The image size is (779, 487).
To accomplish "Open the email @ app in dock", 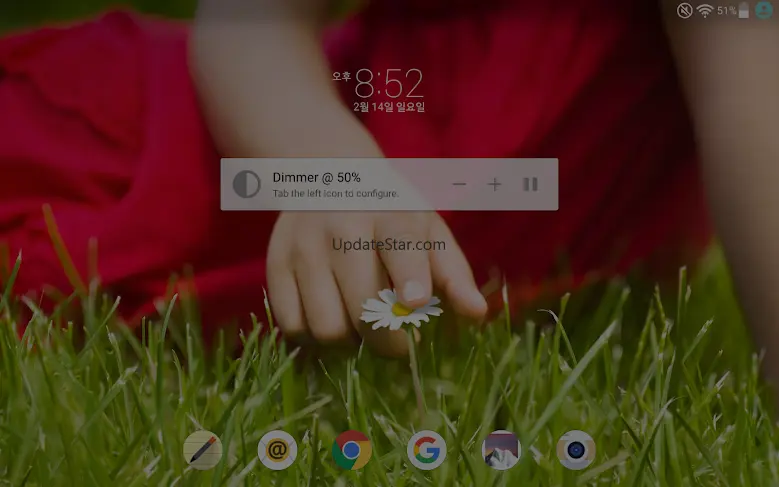I will pos(277,450).
